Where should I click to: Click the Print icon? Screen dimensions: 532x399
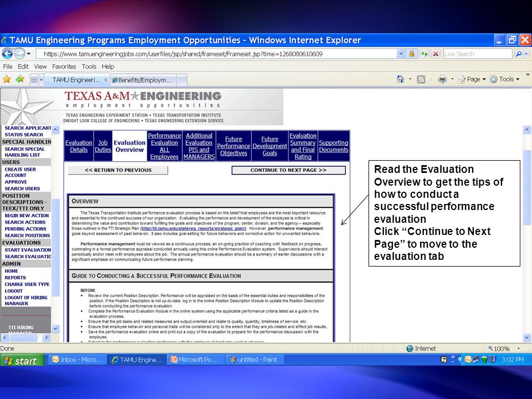tap(442, 79)
